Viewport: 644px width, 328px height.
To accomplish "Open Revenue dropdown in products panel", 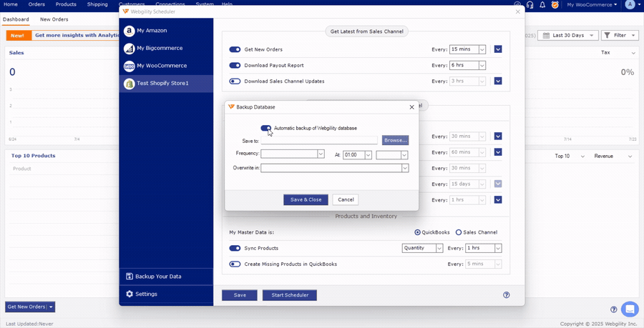I will 613,156.
